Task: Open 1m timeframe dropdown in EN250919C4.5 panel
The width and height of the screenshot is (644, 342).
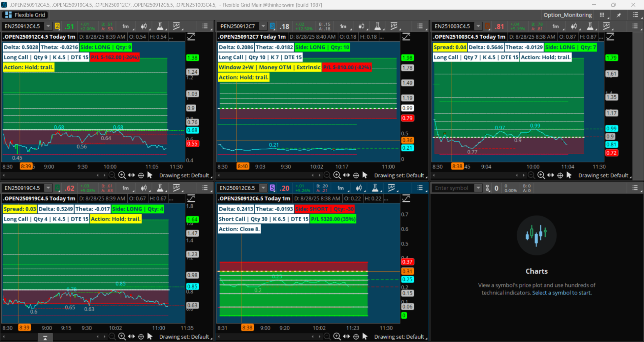Action: click(x=126, y=188)
